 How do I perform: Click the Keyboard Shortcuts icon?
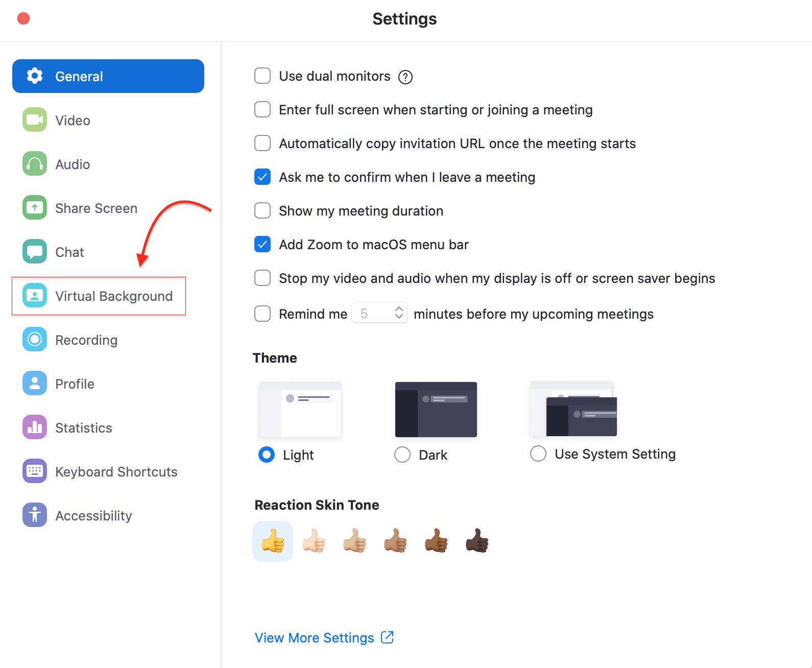pyautogui.click(x=35, y=471)
